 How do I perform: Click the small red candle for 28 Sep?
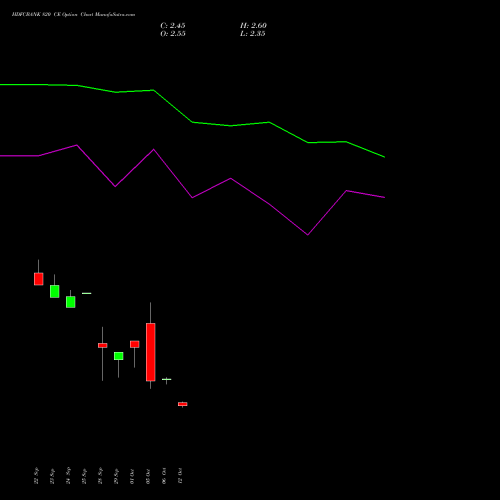point(103,345)
